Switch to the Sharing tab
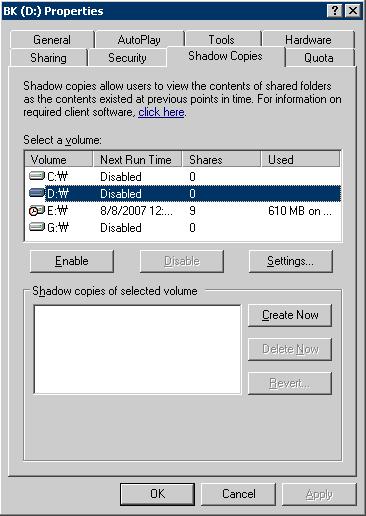366x516 pixels. tap(48, 58)
